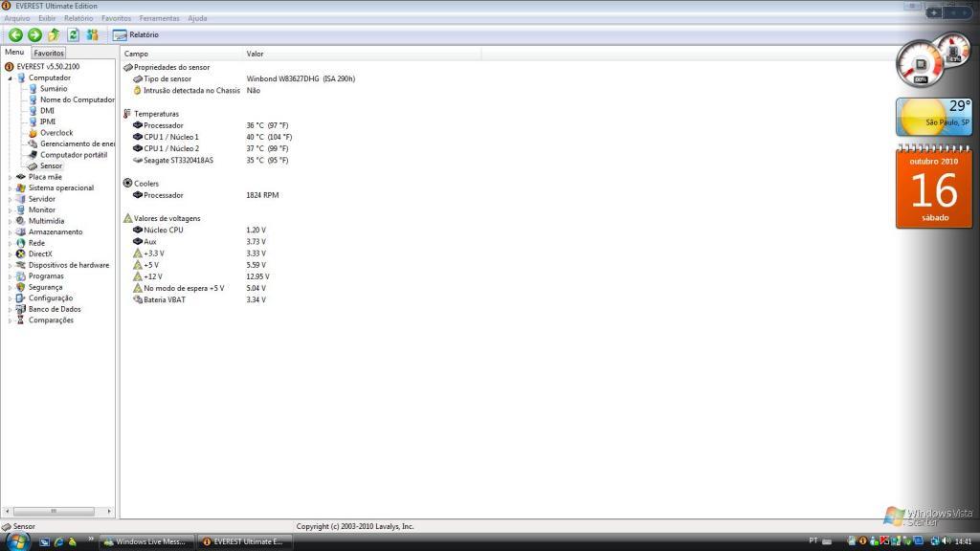Click EVEREST Ultimate taskbar button
Screen dimensions: 980x551
(x=244, y=541)
